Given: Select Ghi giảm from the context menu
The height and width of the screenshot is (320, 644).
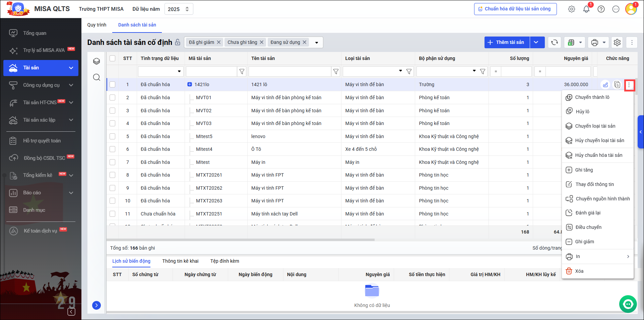Looking at the screenshot, I should click(x=584, y=242).
